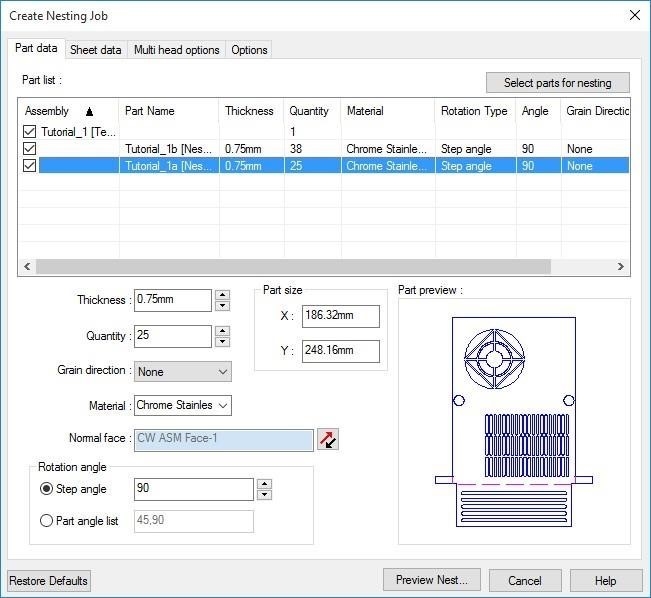Viewport: 651px width, 598px height.
Task: Click the Select parts for nesting button
Action: tap(558, 83)
